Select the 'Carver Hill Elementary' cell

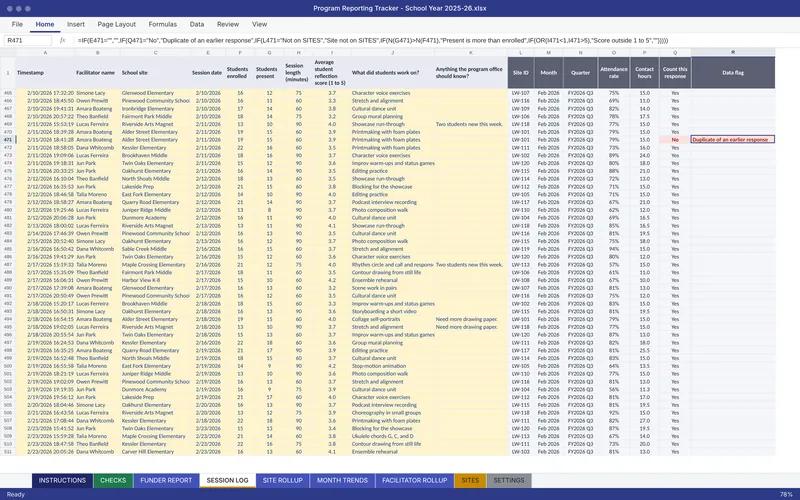pos(156,452)
